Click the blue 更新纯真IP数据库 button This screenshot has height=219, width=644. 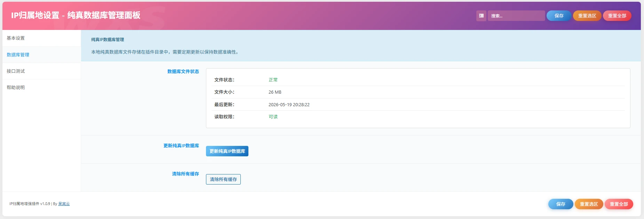point(227,151)
